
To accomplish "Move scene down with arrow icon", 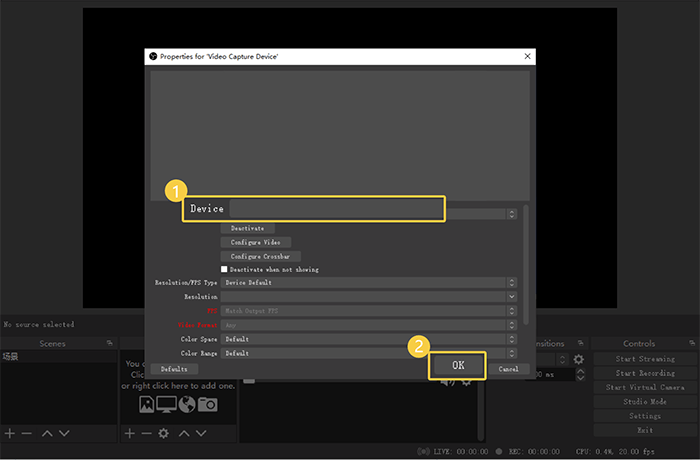I will (x=64, y=433).
